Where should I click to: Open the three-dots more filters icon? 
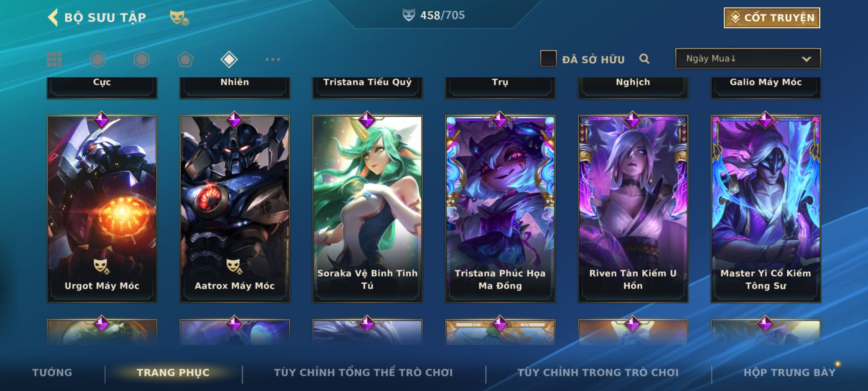273,59
